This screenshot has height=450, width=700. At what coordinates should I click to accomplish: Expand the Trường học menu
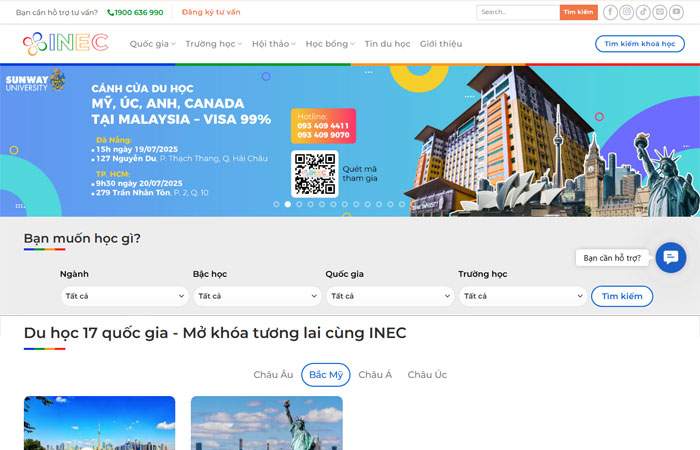[214, 44]
